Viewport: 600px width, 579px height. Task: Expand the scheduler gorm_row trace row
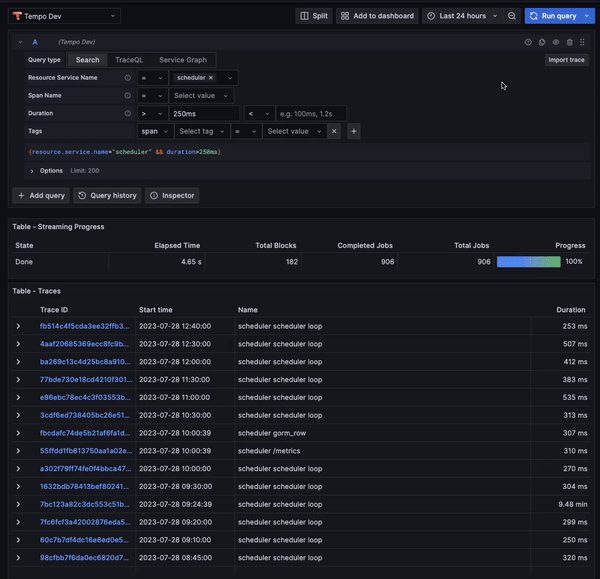(18, 433)
